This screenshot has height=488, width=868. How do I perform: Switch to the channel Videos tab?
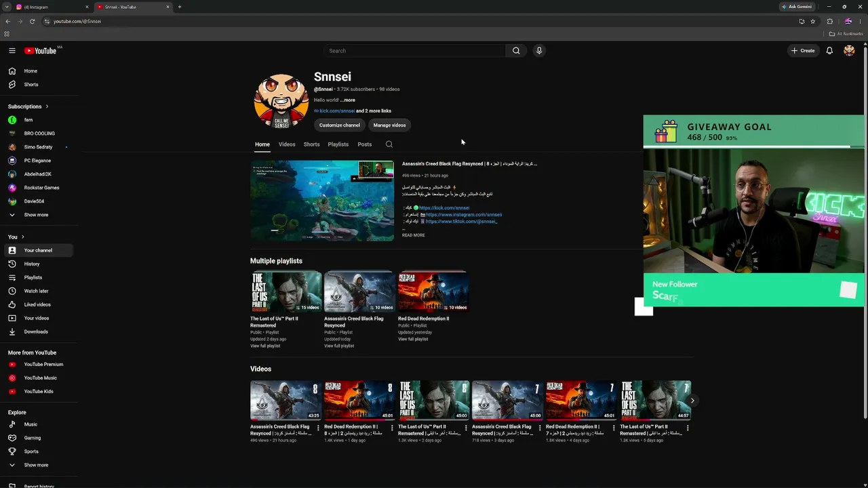287,144
